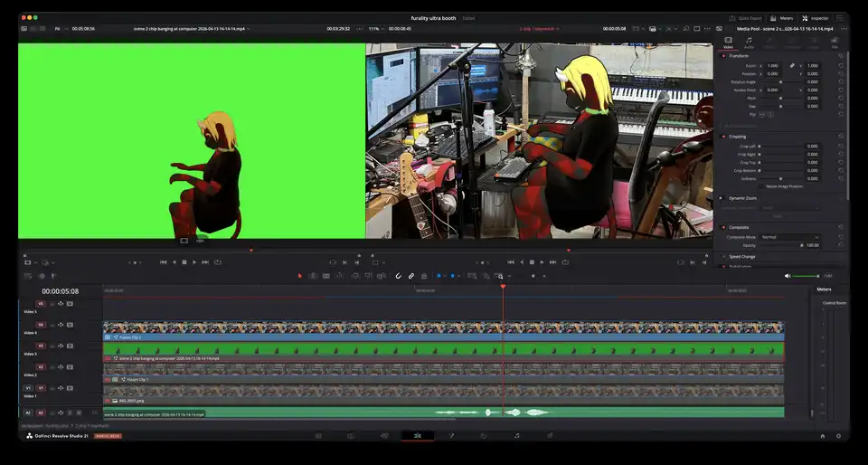868x465 pixels.
Task: Toggle loop in the timeline viewer
Action: [565, 262]
